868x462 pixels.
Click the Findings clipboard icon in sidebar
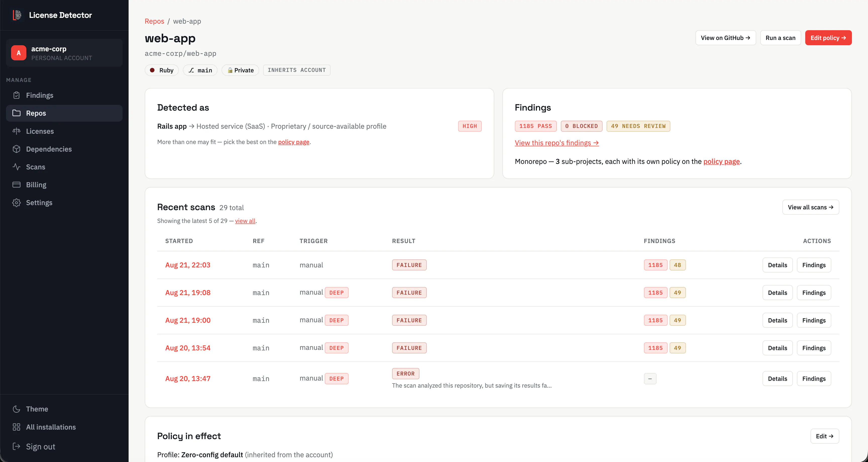17,95
